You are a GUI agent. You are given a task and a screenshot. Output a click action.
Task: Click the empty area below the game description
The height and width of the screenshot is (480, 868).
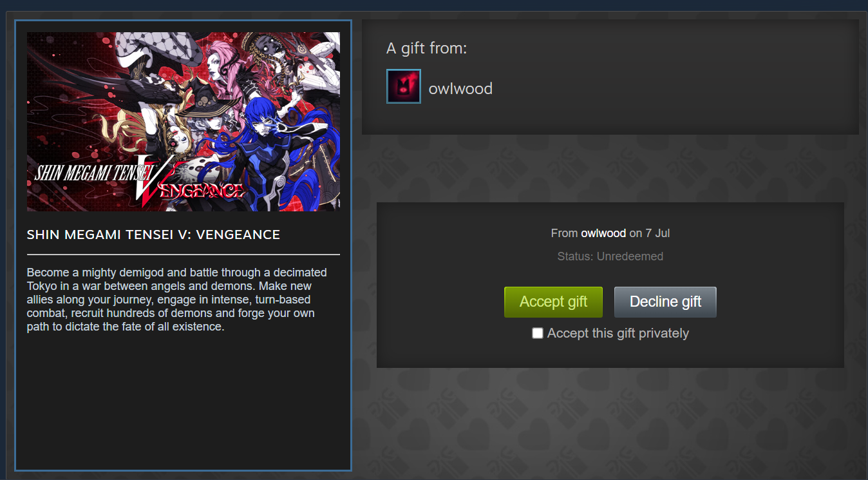(x=184, y=399)
